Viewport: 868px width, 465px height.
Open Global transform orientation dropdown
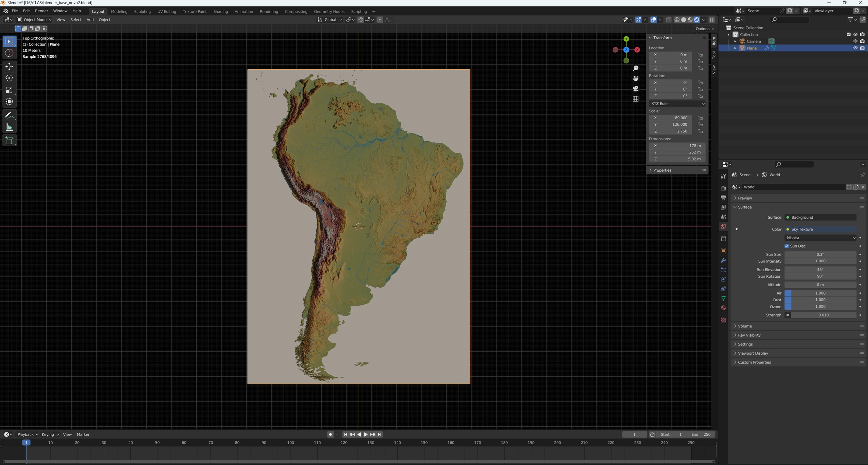coord(330,20)
